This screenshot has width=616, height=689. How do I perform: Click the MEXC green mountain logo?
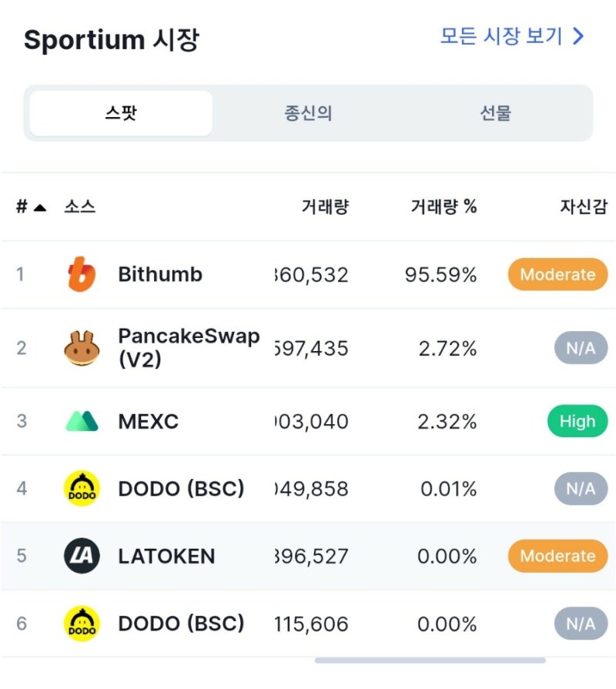point(82,421)
